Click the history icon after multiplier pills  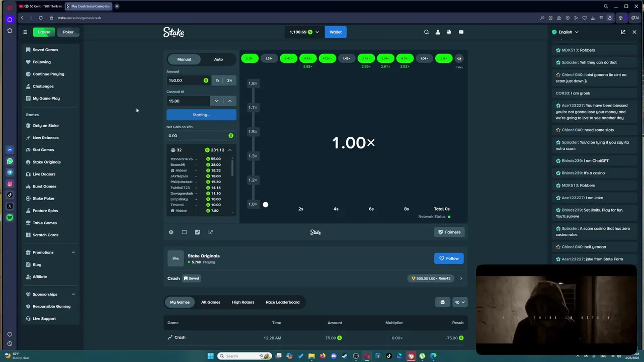459,59
